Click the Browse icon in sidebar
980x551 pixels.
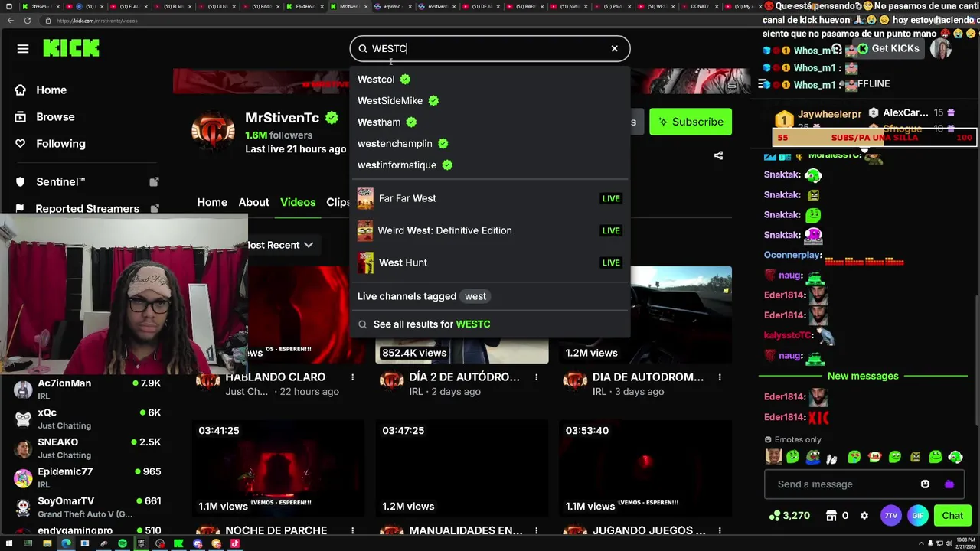21,116
